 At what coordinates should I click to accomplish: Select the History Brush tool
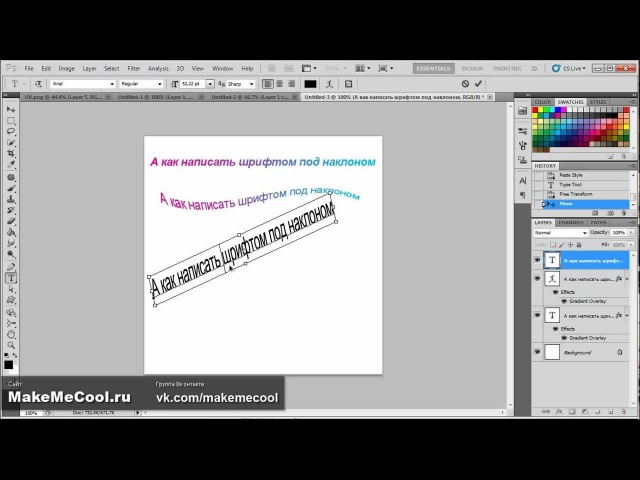point(11,210)
